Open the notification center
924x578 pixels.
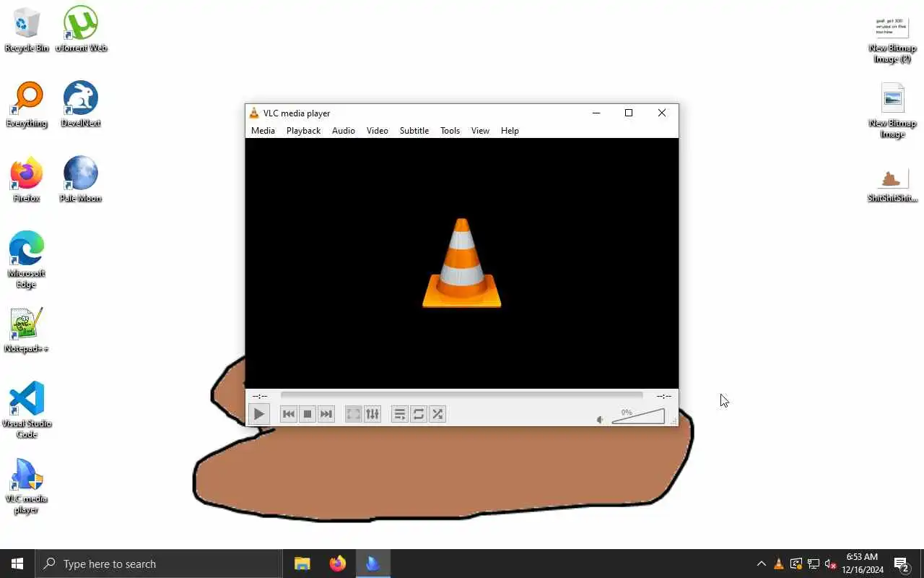[x=901, y=564]
